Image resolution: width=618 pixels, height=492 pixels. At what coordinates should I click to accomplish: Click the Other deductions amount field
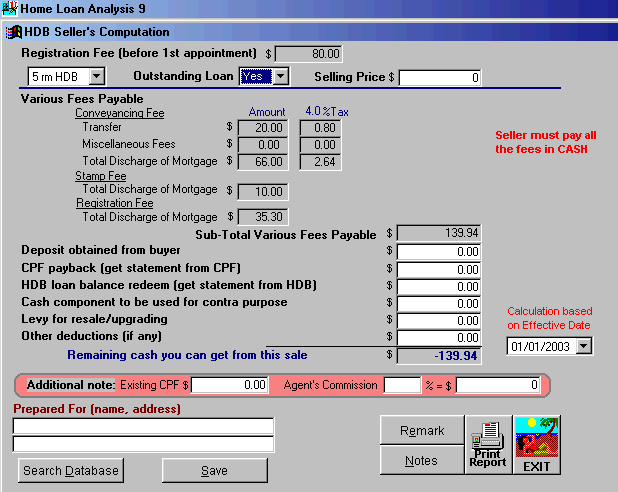click(438, 337)
